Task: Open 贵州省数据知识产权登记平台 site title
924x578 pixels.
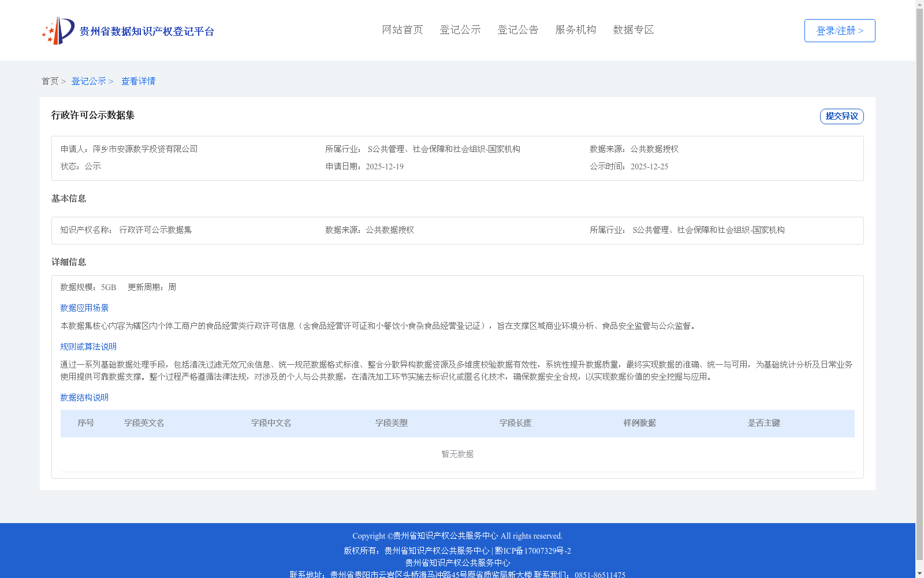Action: coord(147,31)
